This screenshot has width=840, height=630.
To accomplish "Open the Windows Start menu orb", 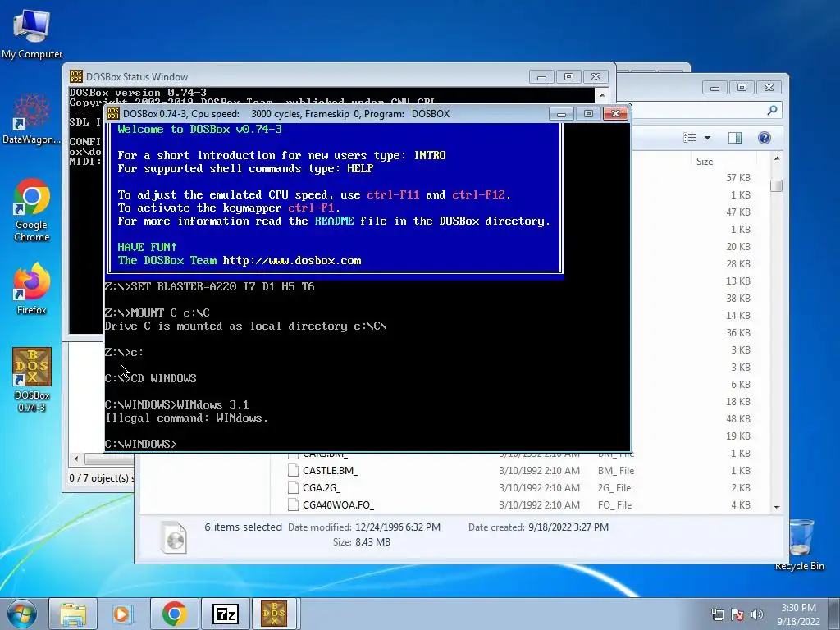I will pyautogui.click(x=22, y=614).
